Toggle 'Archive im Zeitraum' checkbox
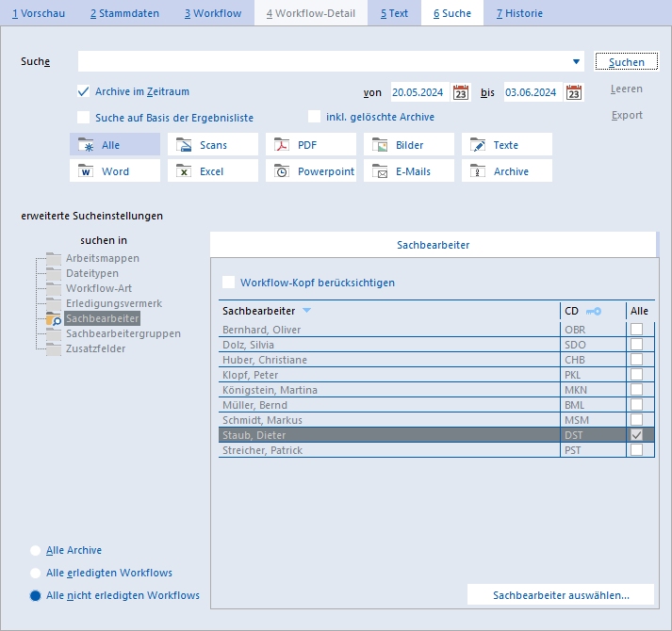 pyautogui.click(x=84, y=91)
